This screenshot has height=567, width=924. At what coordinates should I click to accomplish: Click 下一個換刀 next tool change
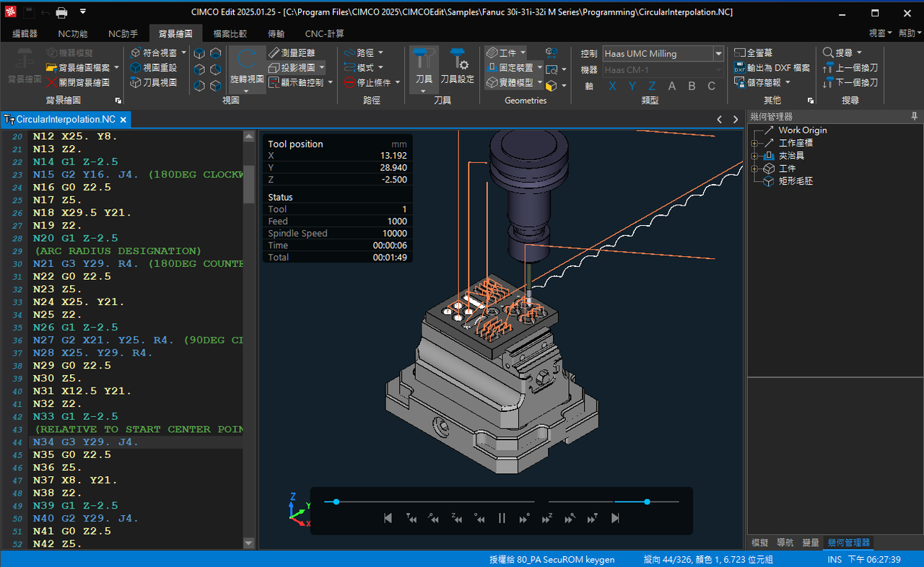coord(850,82)
